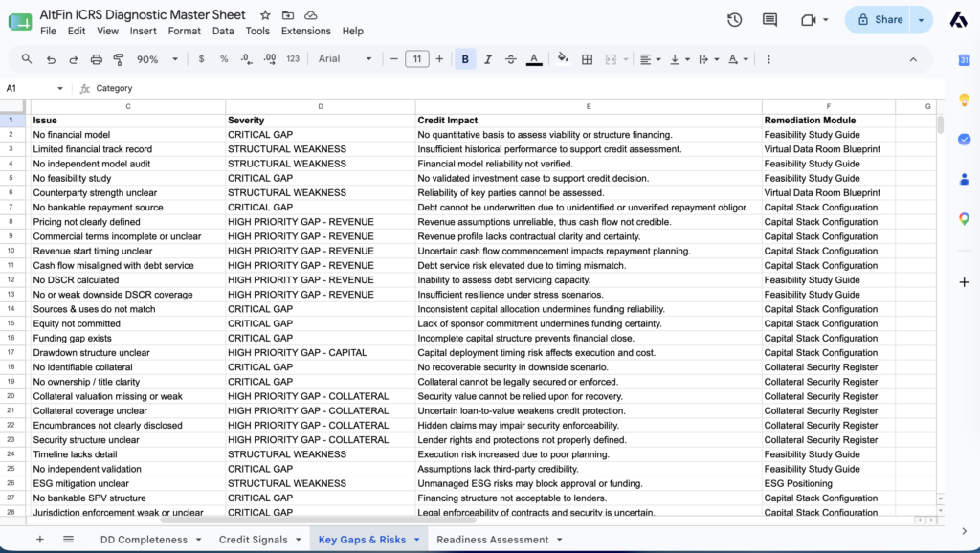Toggle italic formatting

pos(488,59)
